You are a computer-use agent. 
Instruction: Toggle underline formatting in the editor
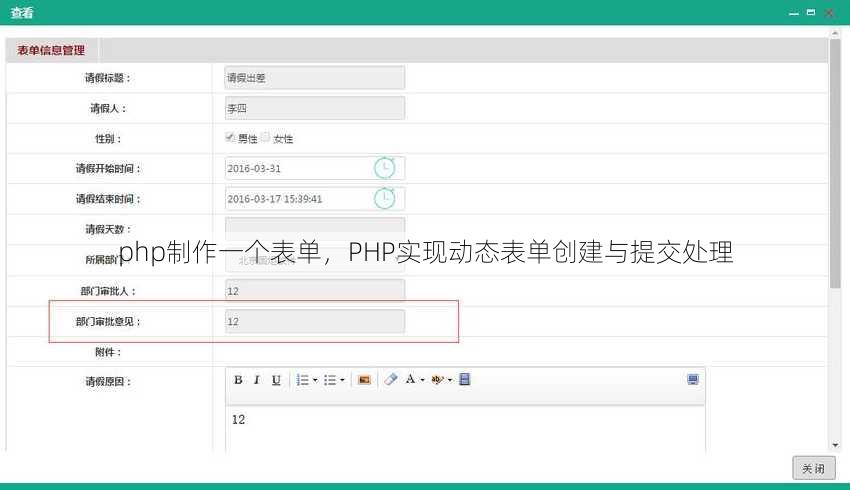point(276,380)
